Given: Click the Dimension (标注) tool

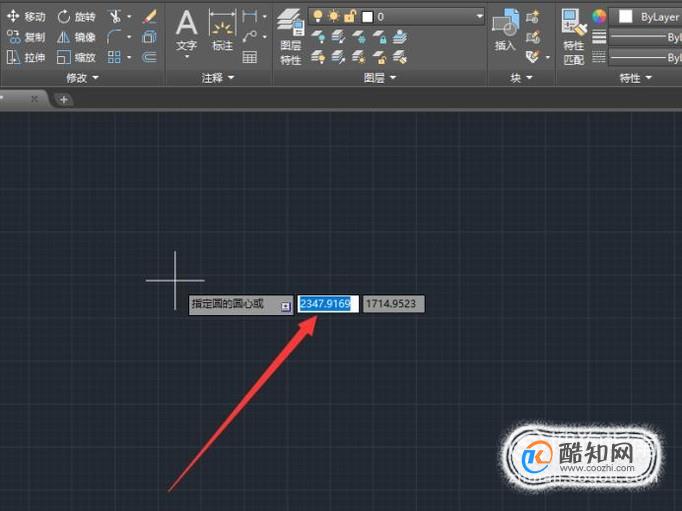Looking at the screenshot, I should (x=222, y=30).
